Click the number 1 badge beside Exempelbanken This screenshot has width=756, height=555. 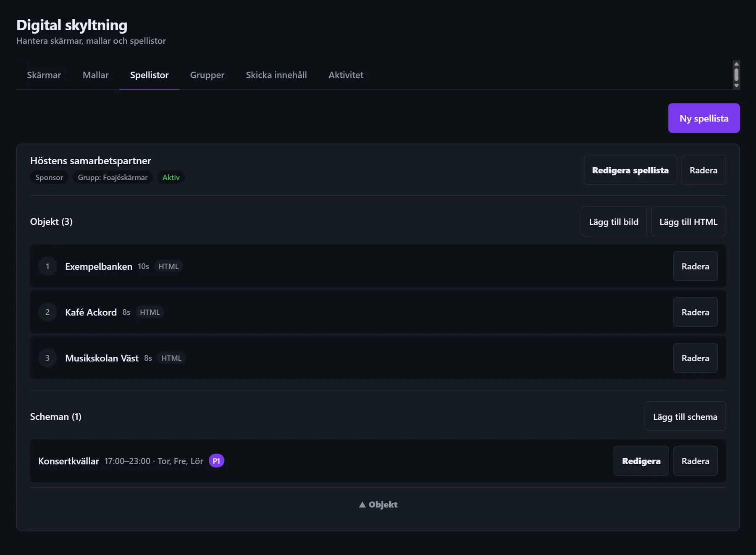pyautogui.click(x=47, y=266)
